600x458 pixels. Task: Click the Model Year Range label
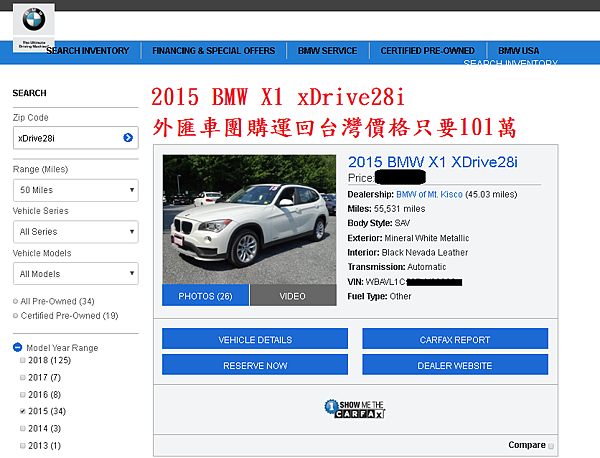[62, 347]
